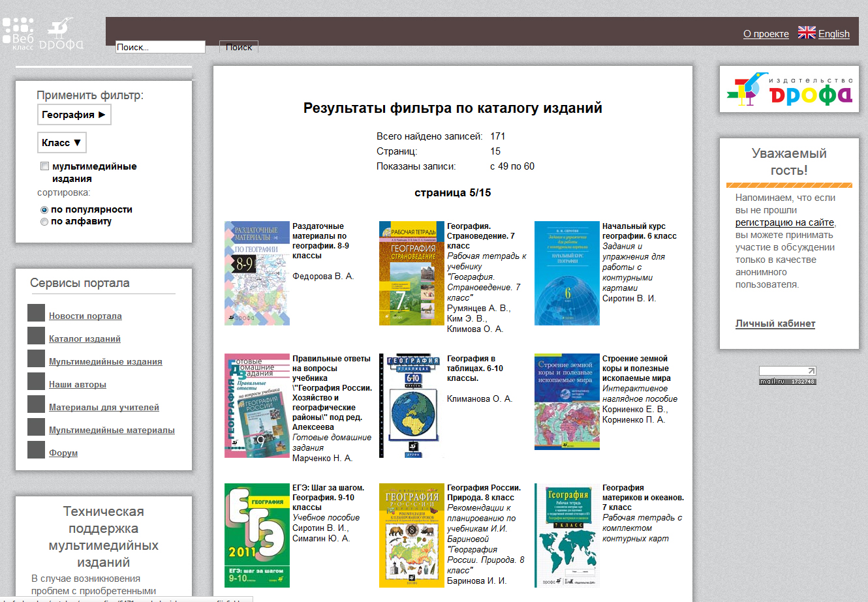
Task: Open Каталог изданий link
Action: tap(85, 339)
